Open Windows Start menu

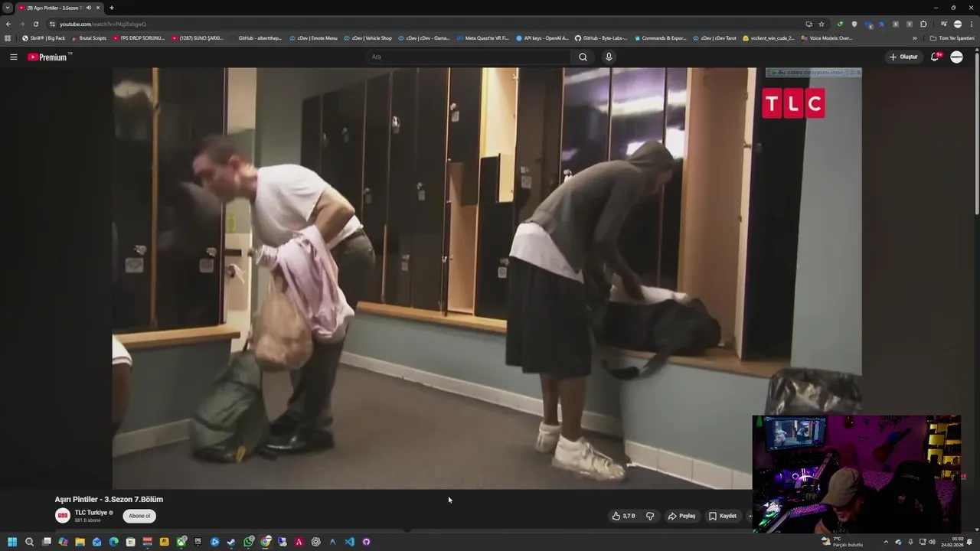click(x=12, y=542)
